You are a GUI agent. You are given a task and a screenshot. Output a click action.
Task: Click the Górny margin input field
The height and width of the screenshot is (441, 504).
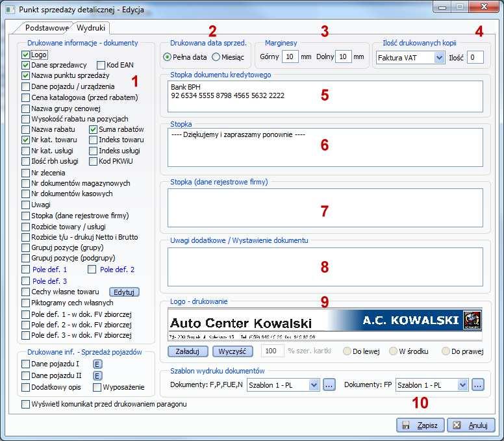pyautogui.click(x=290, y=57)
